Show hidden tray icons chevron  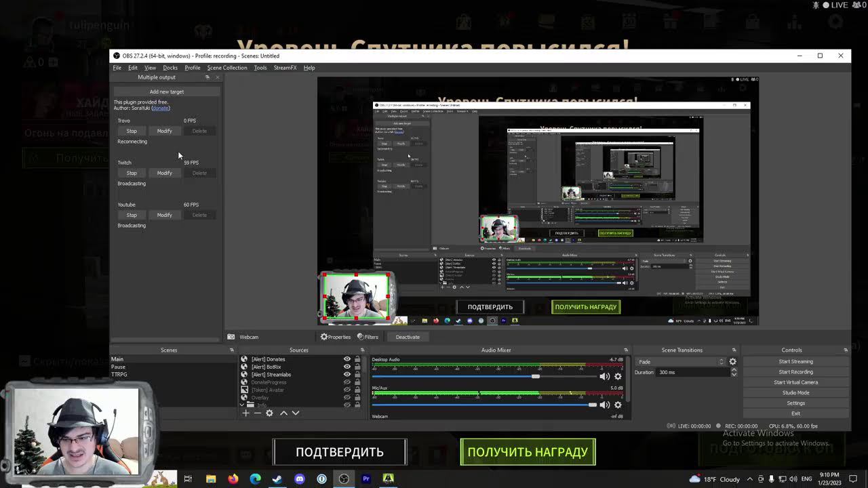[751, 479]
